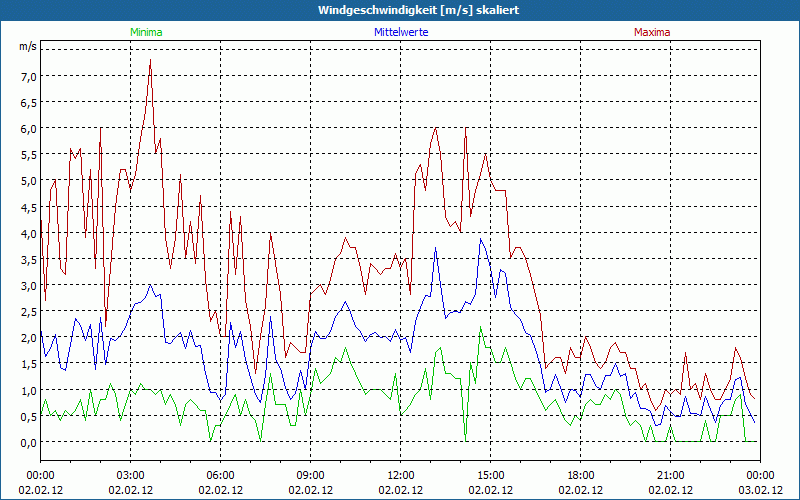Click the 5,5 y-axis label
The height and width of the screenshot is (500, 800).
(29, 155)
